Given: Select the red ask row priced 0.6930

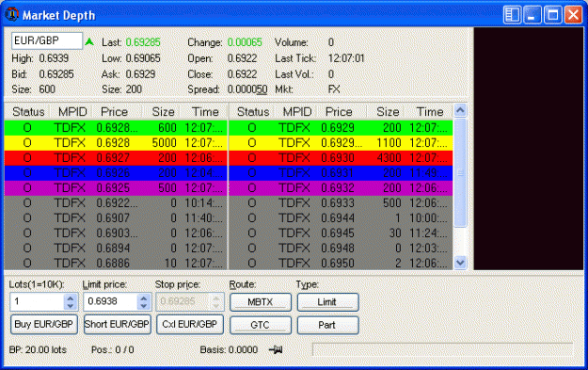Looking at the screenshot, I should (341, 158).
